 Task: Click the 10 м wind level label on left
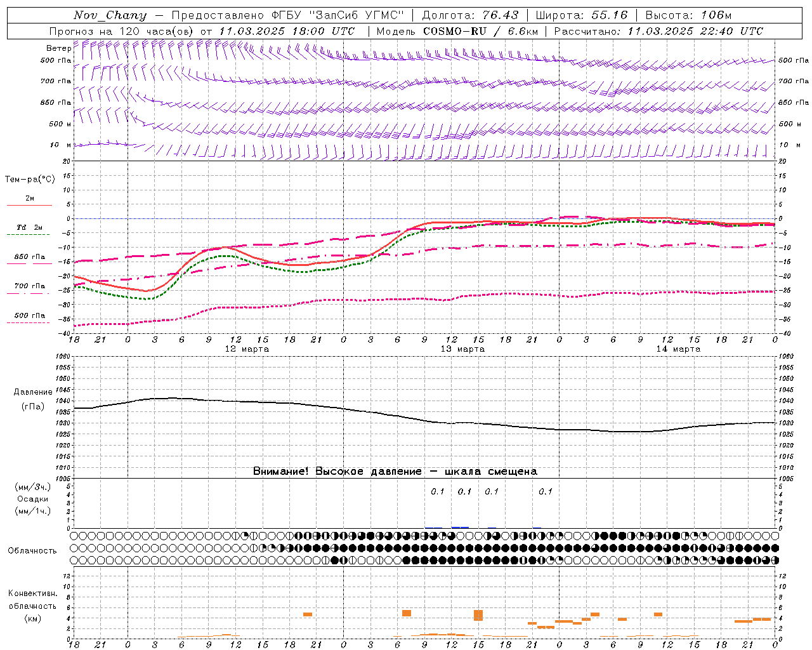point(61,145)
